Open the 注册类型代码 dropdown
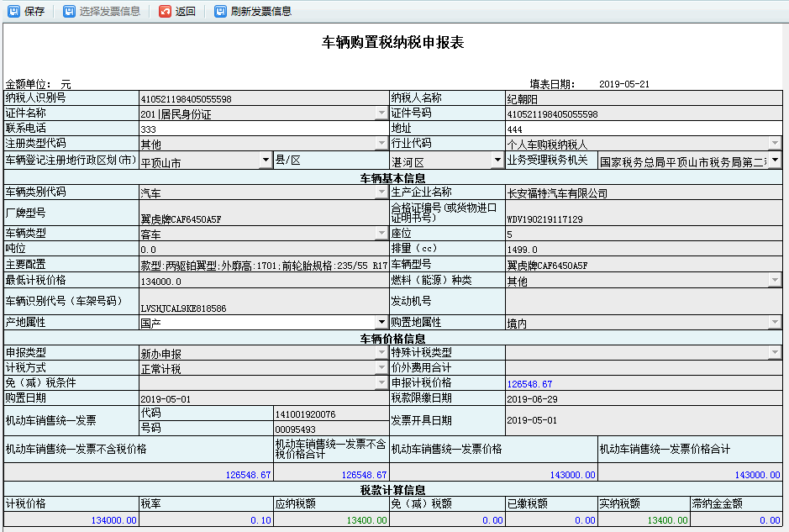 381,145
